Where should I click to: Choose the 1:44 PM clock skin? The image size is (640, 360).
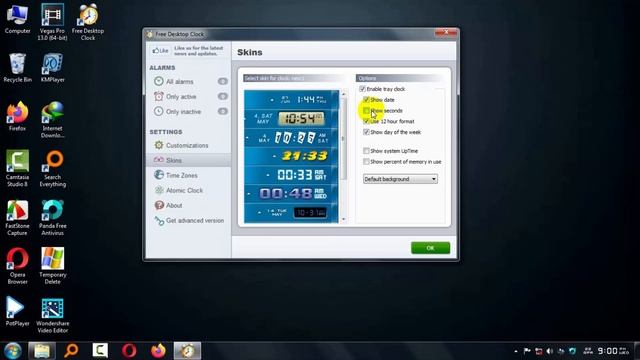(291, 100)
